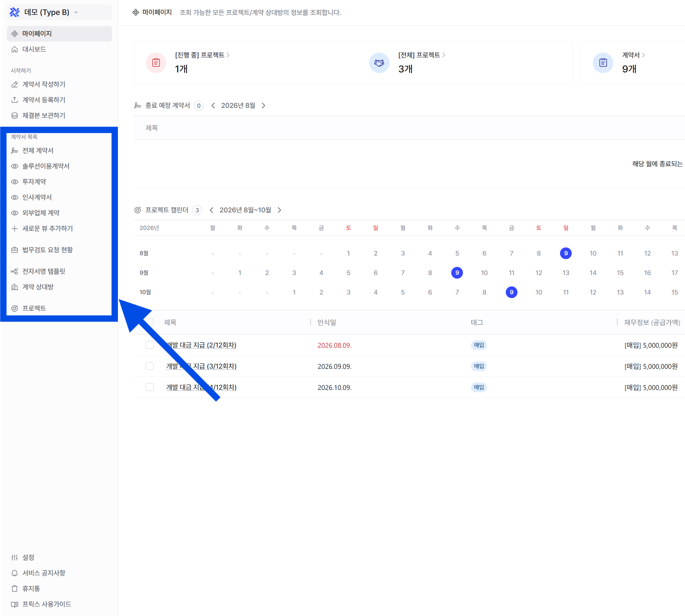Viewport: 685px width, 616px height.
Task: Click the plus icon for 새로운 뷰 추가하기
Action: (15, 229)
